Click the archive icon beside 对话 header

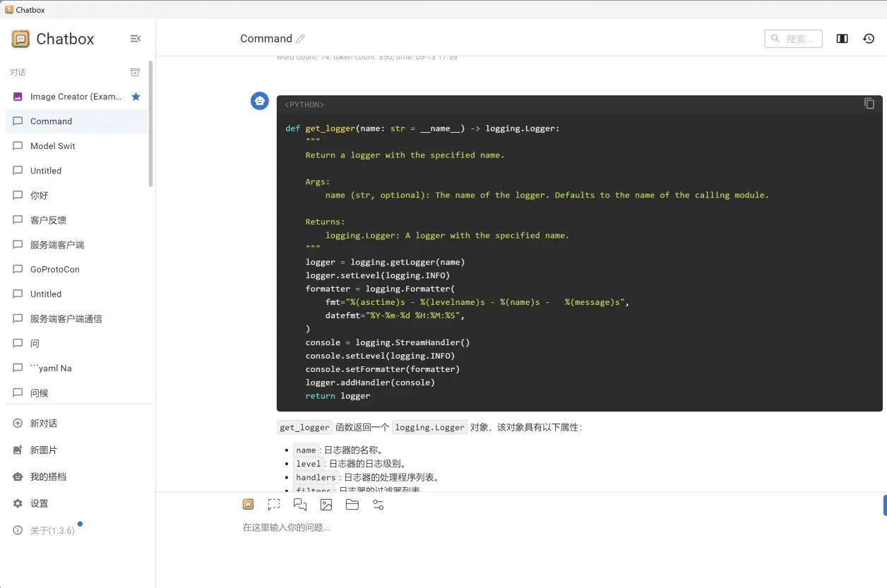click(x=135, y=72)
